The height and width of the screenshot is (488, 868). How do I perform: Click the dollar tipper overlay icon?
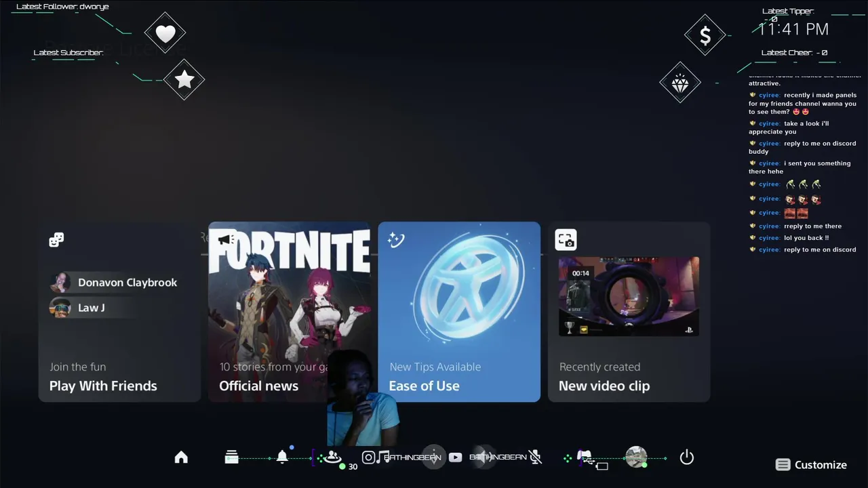[705, 35]
